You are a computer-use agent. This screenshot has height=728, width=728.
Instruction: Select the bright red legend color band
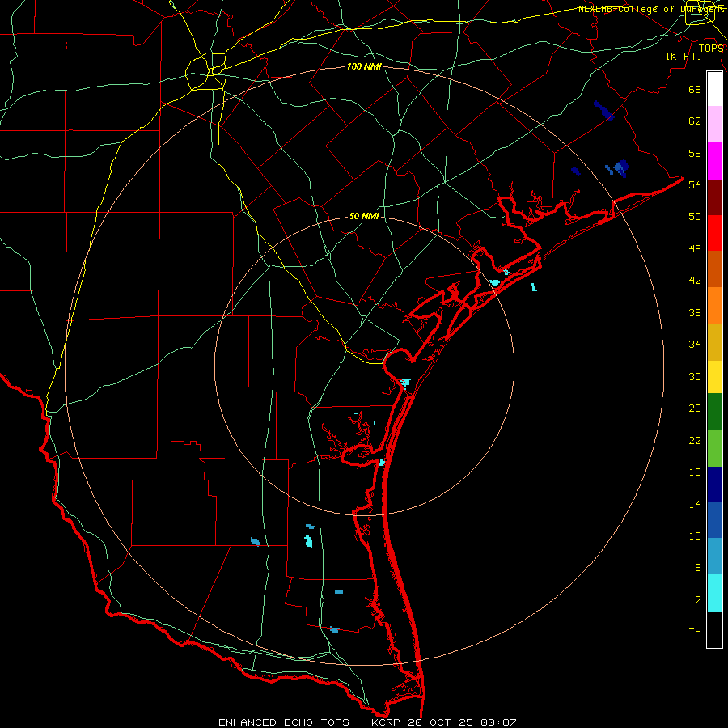pos(714,233)
